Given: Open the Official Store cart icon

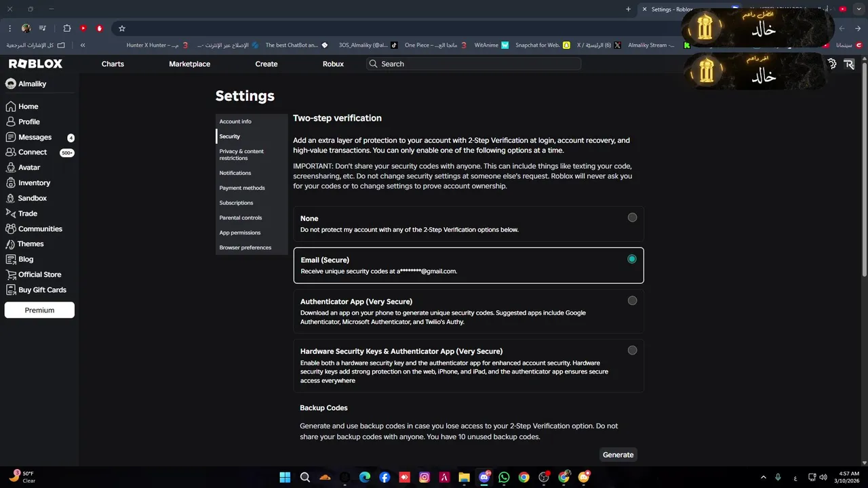Looking at the screenshot, I should click(10, 274).
